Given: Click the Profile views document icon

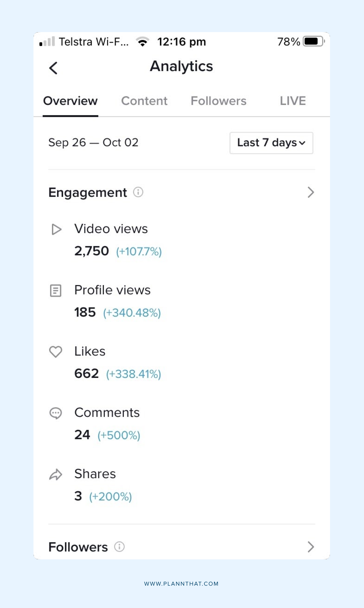Looking at the screenshot, I should point(56,291).
